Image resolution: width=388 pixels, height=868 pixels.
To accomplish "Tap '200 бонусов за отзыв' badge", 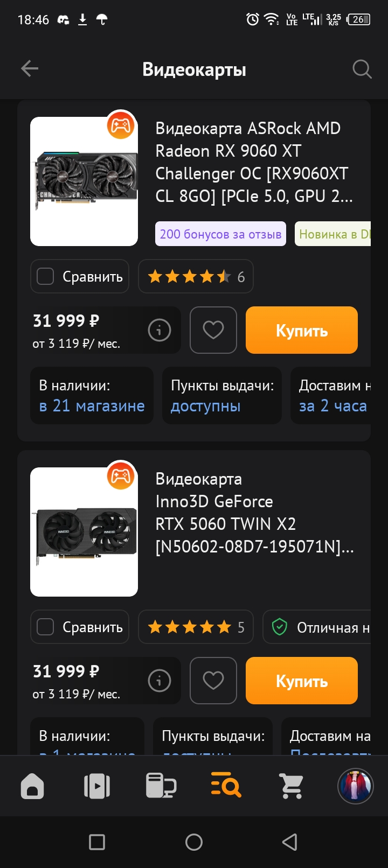I will click(x=220, y=234).
